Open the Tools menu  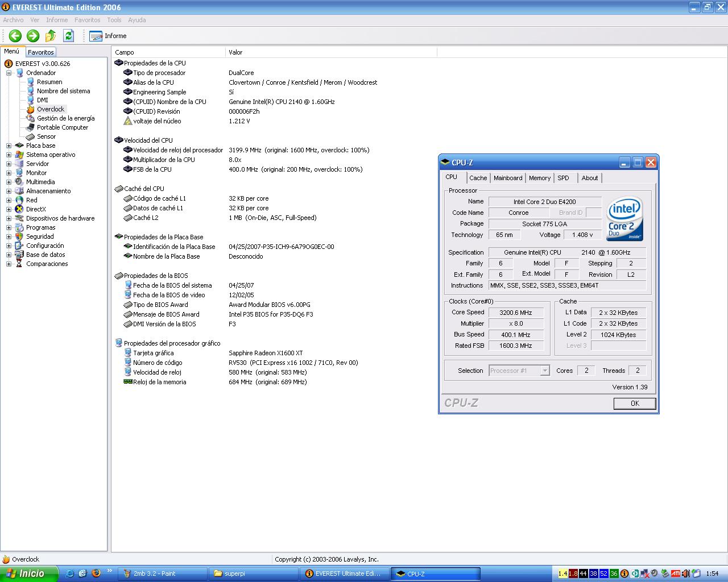(x=114, y=20)
